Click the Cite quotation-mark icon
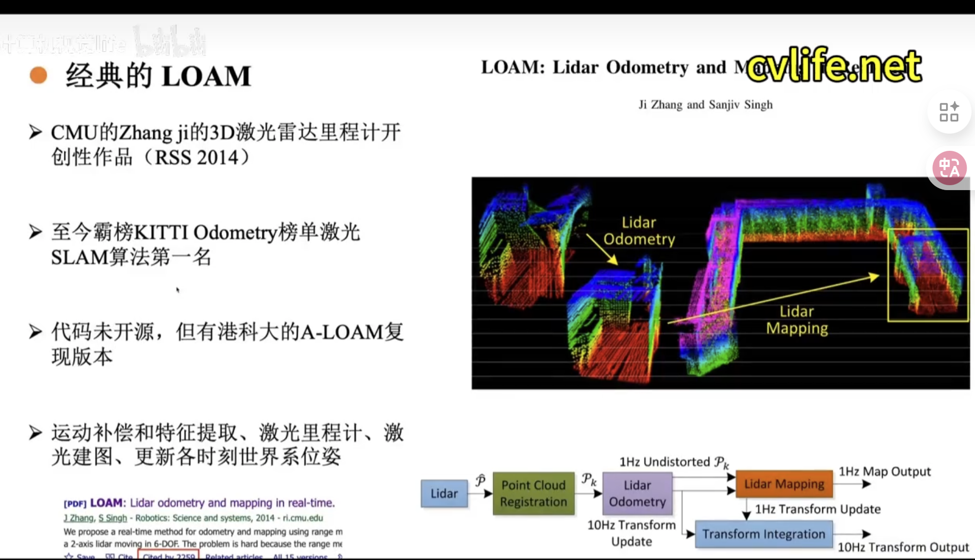This screenshot has width=975, height=560. click(111, 556)
